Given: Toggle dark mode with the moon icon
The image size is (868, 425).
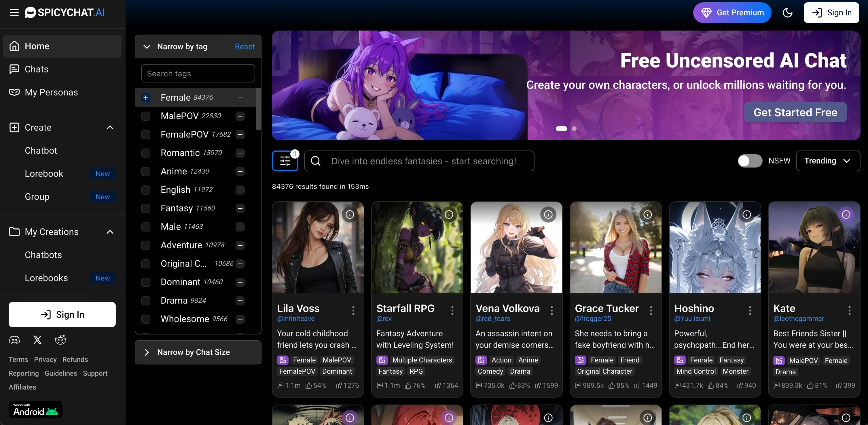Looking at the screenshot, I should click(787, 12).
